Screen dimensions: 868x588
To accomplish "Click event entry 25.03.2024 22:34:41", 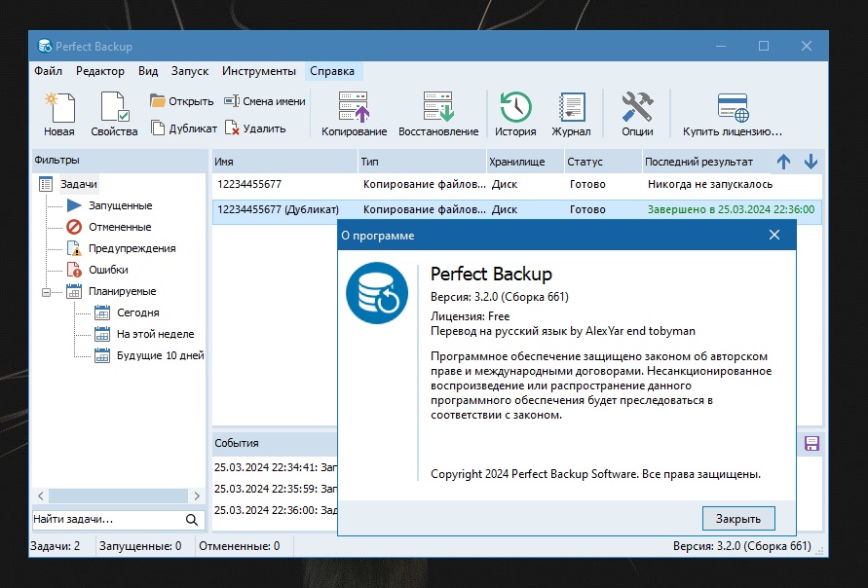I will click(x=275, y=467).
